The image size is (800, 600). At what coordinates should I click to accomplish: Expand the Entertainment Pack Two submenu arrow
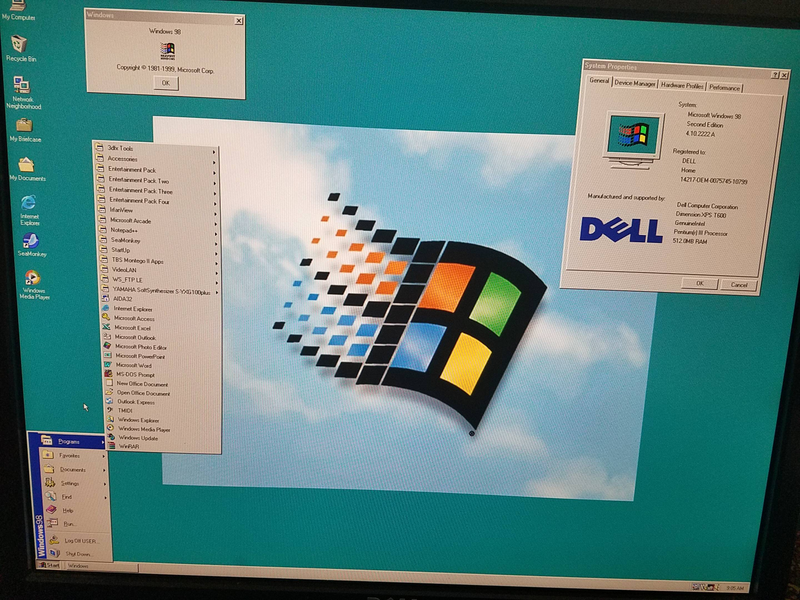(214, 183)
